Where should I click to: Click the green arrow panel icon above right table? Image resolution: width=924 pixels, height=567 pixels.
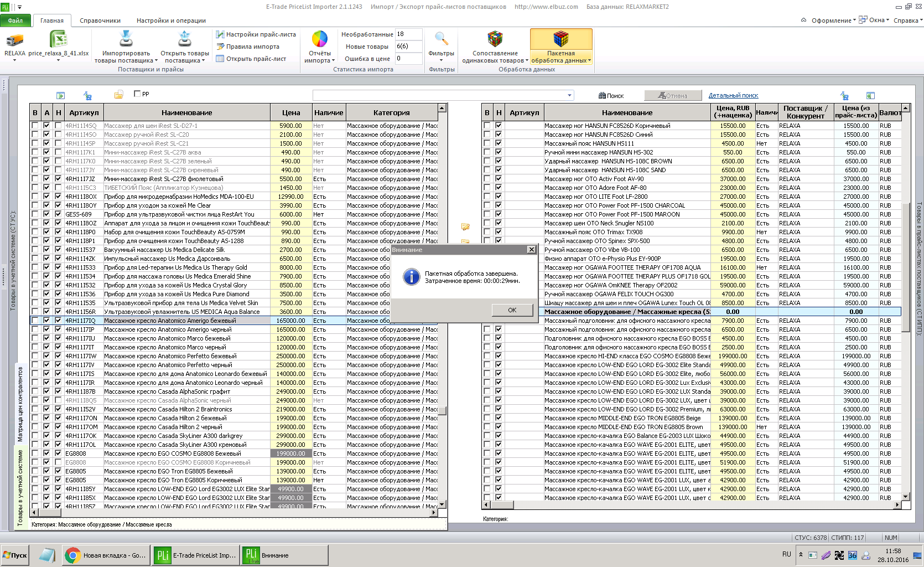tap(870, 96)
